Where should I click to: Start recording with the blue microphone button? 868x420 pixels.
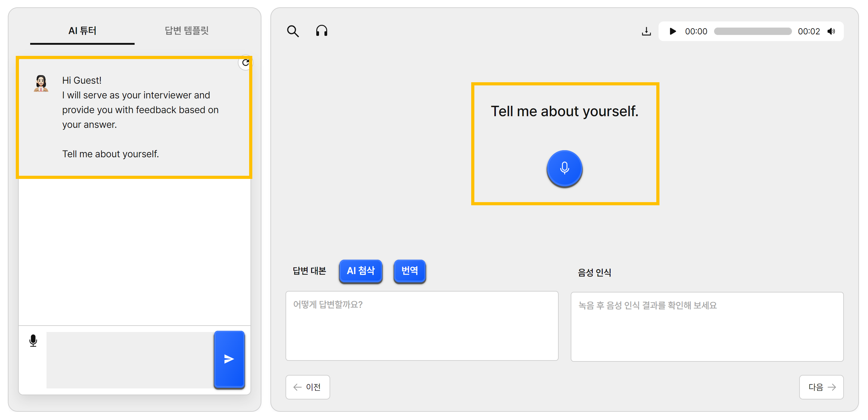pos(564,168)
